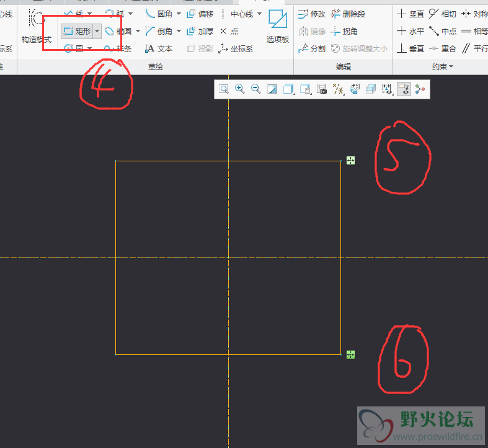This screenshot has width=488, height=448.
Task: Expand the Centerline (中心线) dropdown arrow
Action: (x=259, y=14)
